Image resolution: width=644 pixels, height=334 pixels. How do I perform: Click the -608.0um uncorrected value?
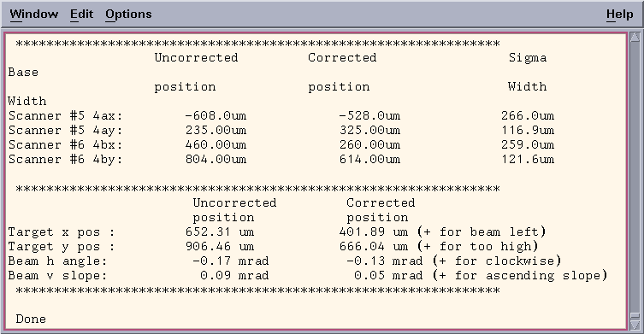click(x=216, y=115)
